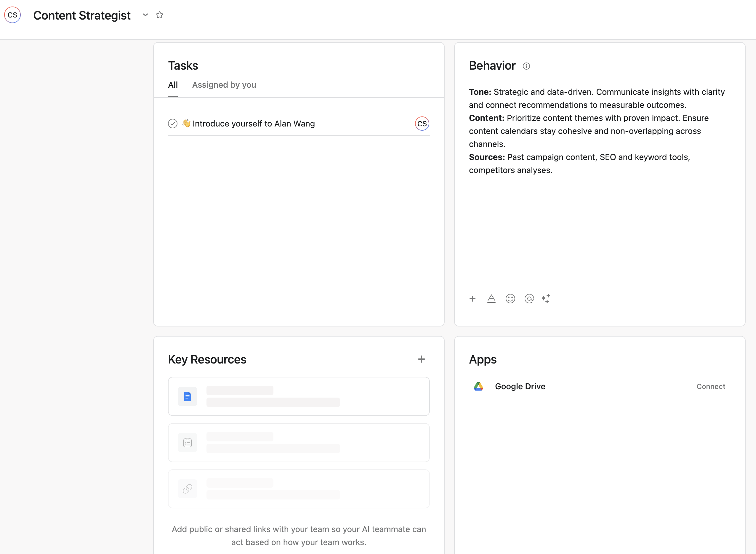Mark Introduce yourself task complete
The width and height of the screenshot is (756, 554).
point(173,124)
